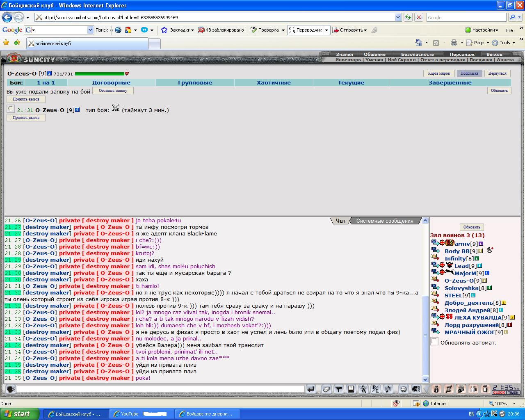Click private message arrow next to Body BB
The width and height of the screenshot is (525, 420).
tap(436, 251)
